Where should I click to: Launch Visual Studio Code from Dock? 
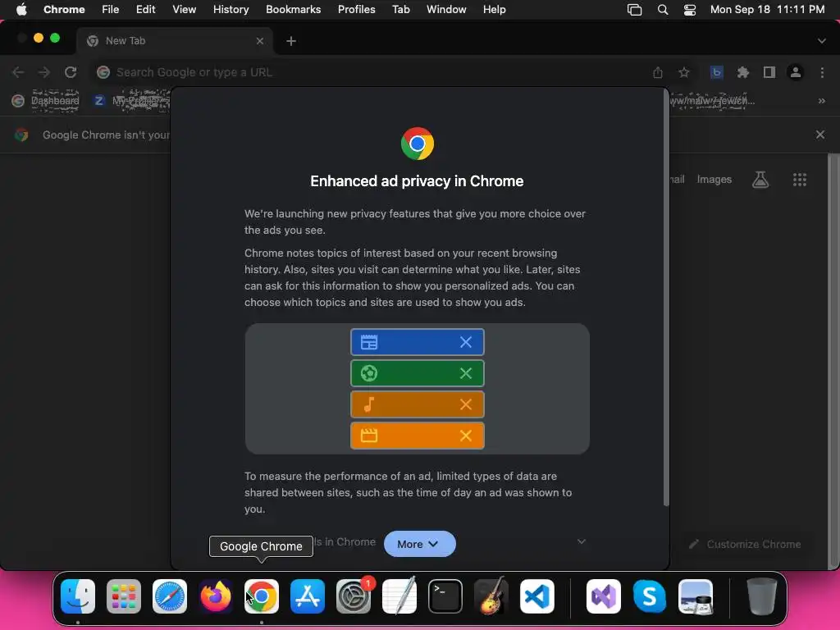(x=537, y=596)
